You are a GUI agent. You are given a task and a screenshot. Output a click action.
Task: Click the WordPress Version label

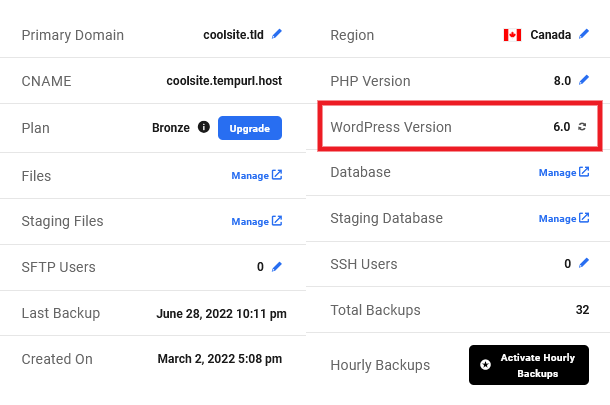pyautogui.click(x=391, y=127)
